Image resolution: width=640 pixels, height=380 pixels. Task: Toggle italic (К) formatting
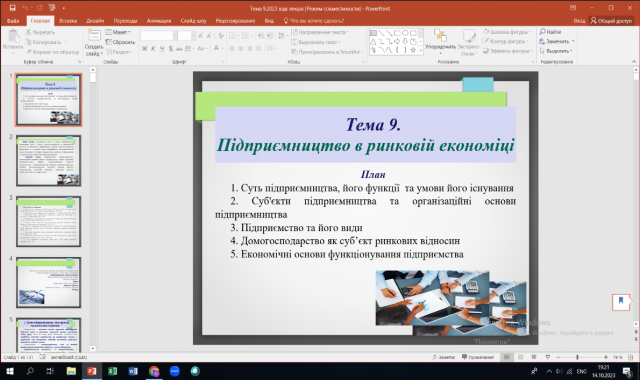coord(153,49)
